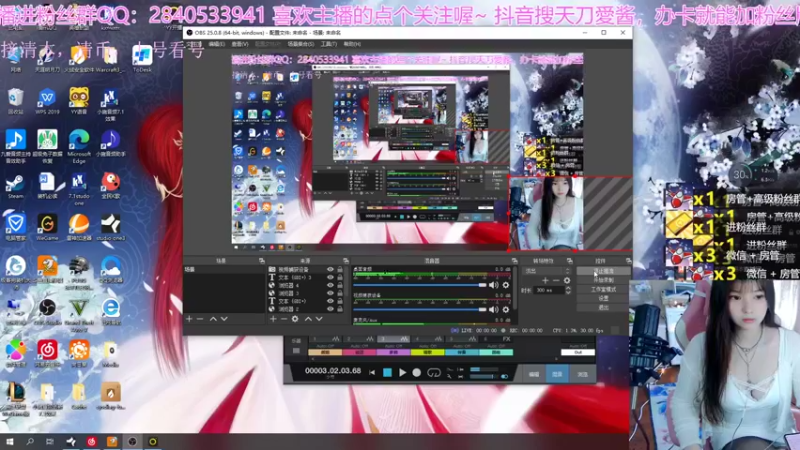Pop out the 混音器 dock panel
Image resolution: width=800 pixels, height=450 pixels.
point(514,261)
